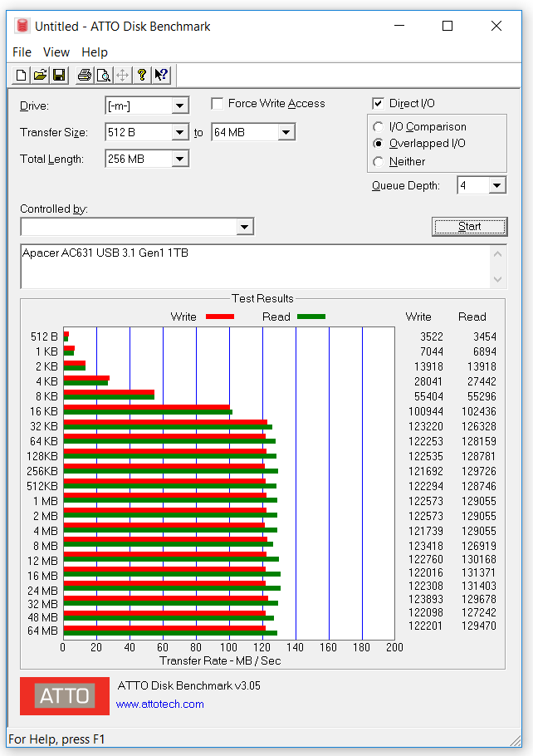Click the red Write legend swatch

click(x=220, y=317)
